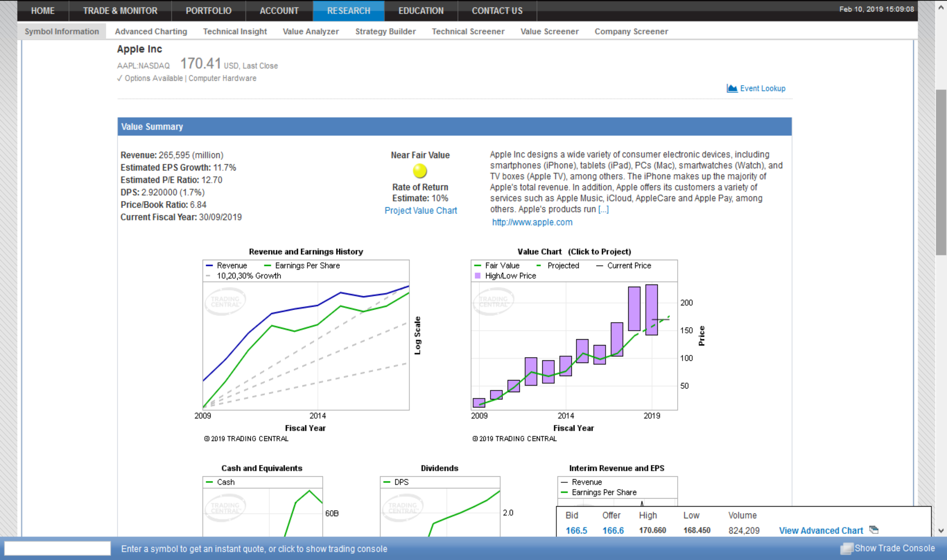Click the Rate of Return Estimate: 10% text
This screenshot has height=560, width=947.
[x=420, y=192]
